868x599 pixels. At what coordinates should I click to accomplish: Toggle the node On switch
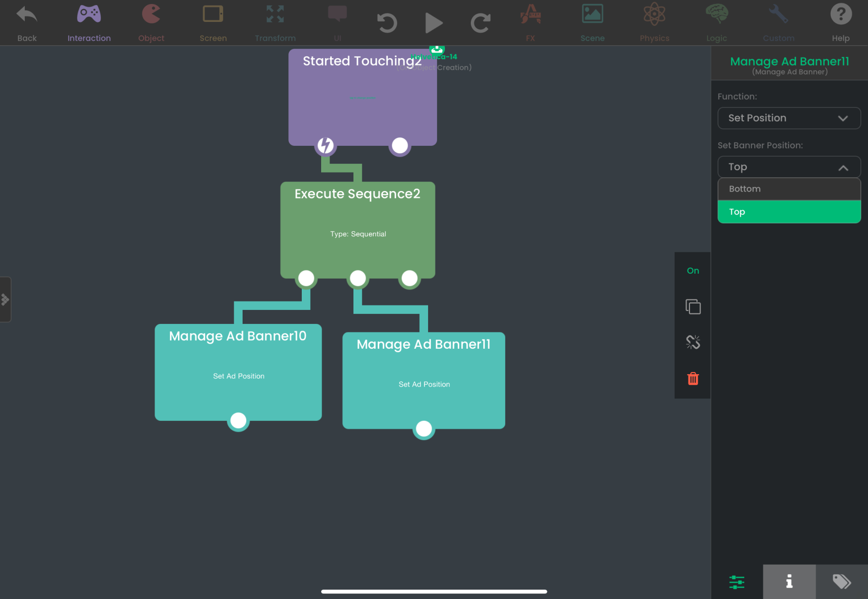click(693, 271)
